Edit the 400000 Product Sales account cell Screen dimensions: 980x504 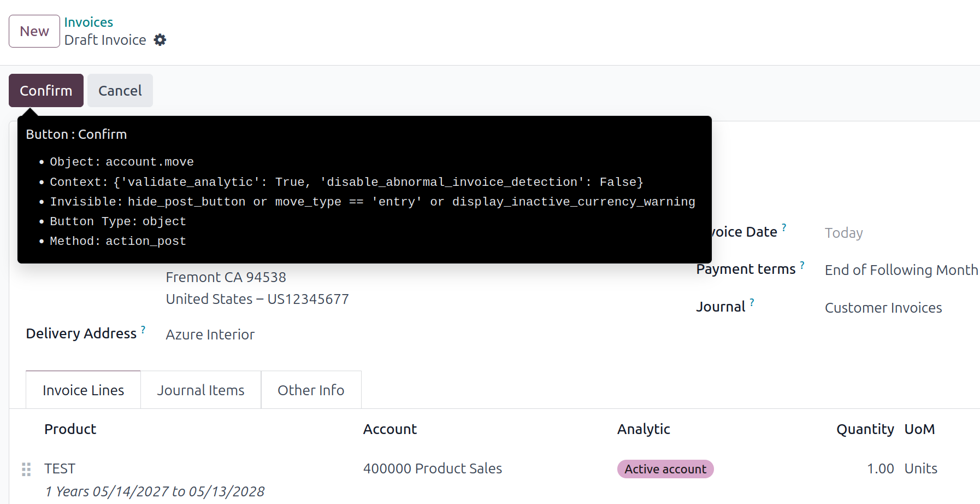pos(432,468)
